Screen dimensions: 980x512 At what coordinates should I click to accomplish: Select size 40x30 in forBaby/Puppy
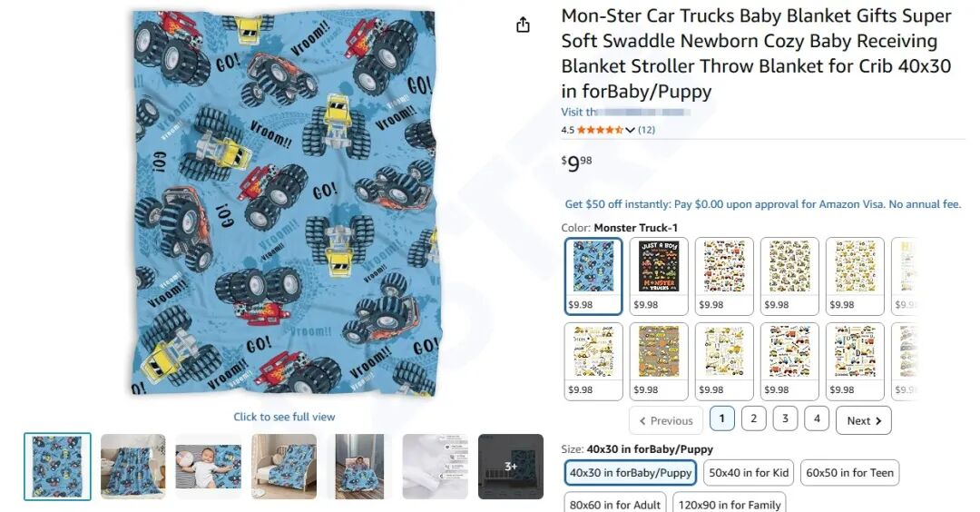[x=630, y=473]
